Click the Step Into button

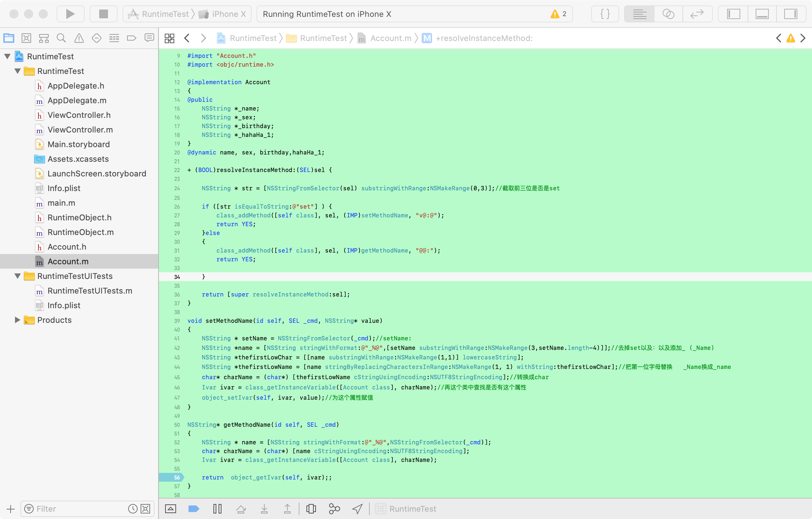tap(264, 509)
